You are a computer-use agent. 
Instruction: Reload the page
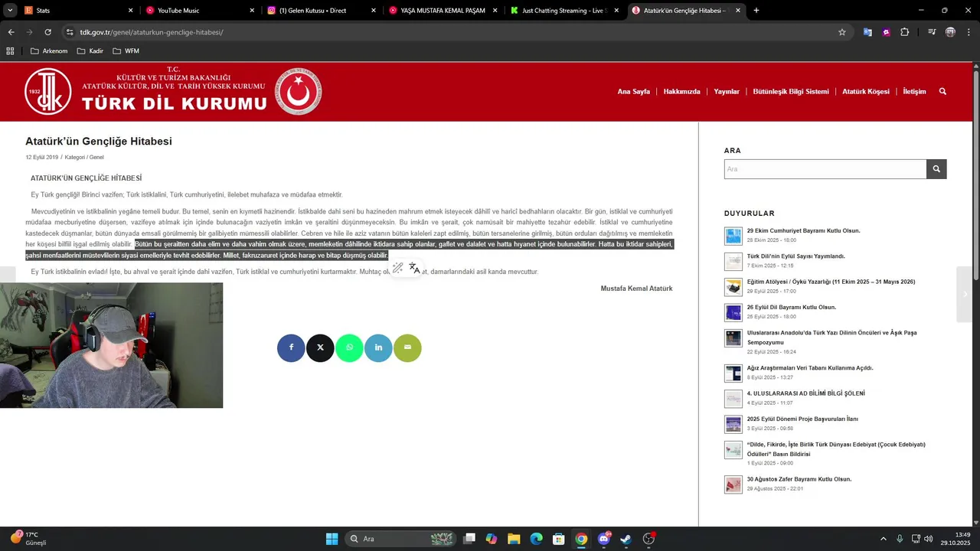pyautogui.click(x=47, y=32)
